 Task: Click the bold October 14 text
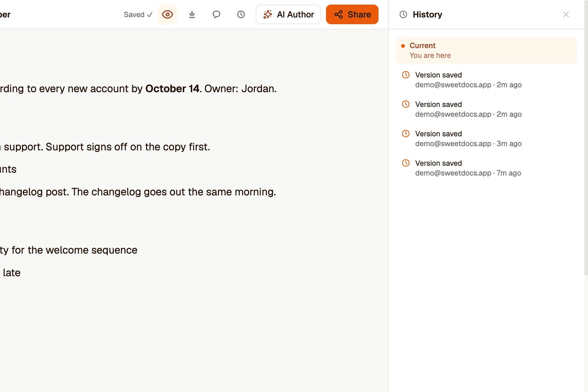point(172,89)
